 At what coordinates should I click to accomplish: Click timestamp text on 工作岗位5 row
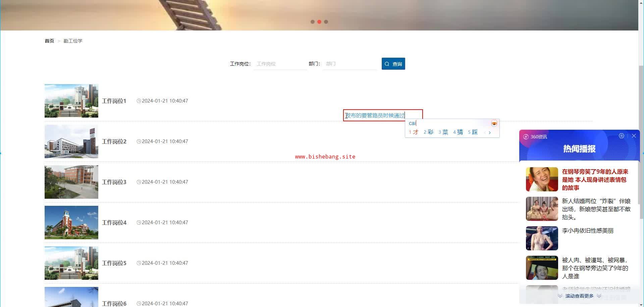point(165,263)
